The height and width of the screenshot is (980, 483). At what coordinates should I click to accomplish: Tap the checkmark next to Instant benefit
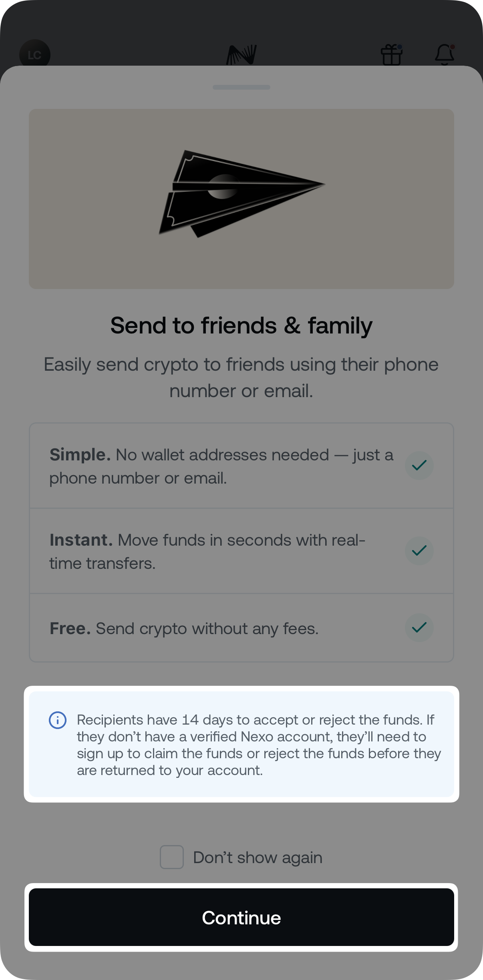pyautogui.click(x=419, y=550)
